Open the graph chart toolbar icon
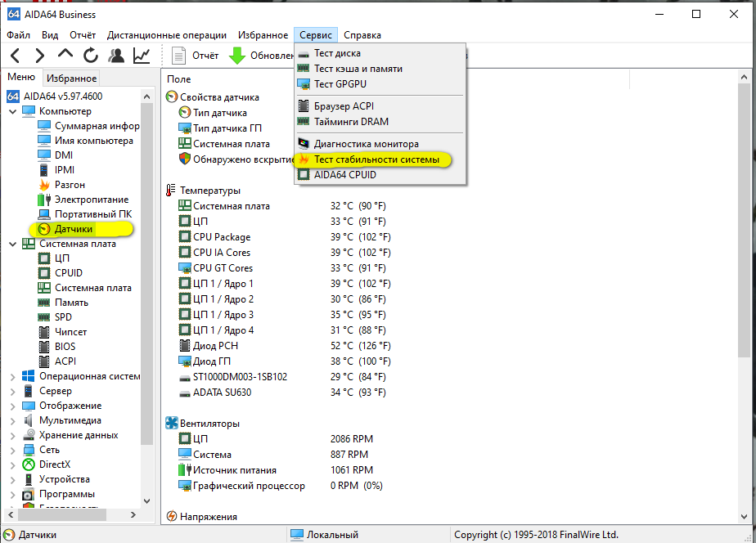The image size is (756, 543). (x=142, y=56)
